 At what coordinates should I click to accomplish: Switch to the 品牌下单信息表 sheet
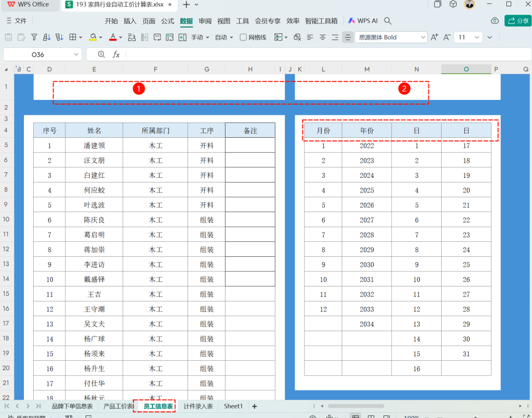pyautogui.click(x=72, y=407)
